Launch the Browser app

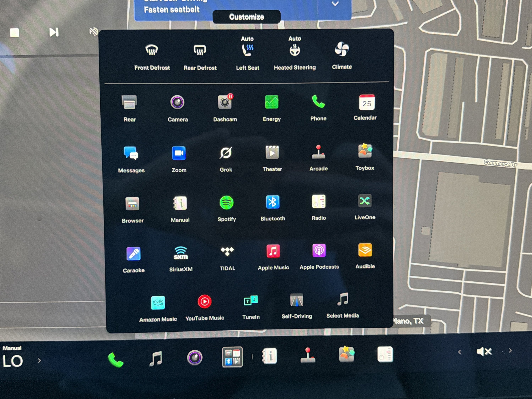coord(132,204)
